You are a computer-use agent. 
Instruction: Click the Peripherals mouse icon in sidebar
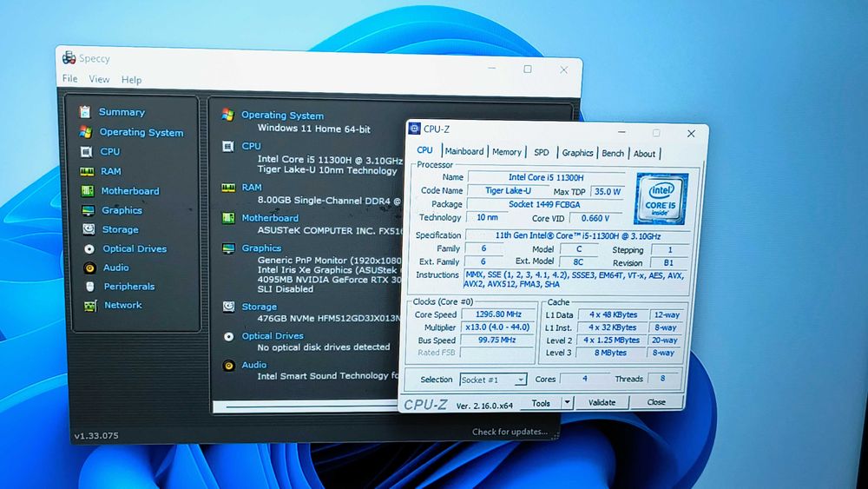click(90, 287)
